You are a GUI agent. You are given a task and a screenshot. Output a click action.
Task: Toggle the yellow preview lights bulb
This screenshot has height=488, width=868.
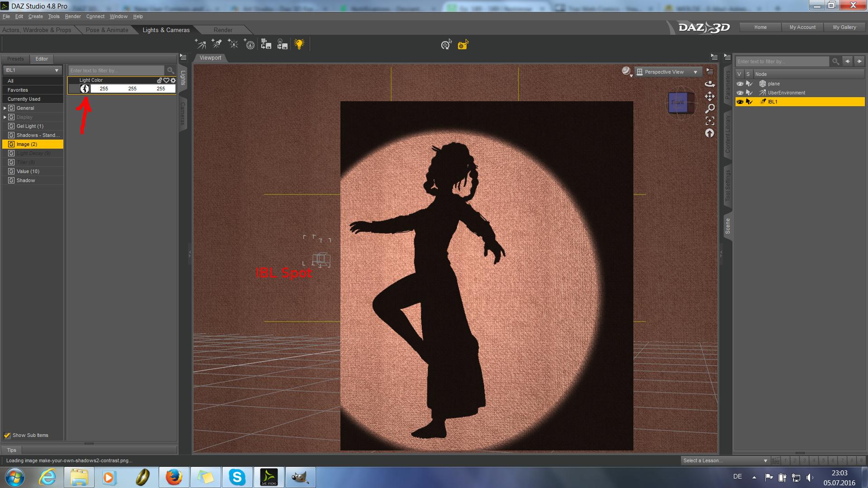click(x=299, y=44)
